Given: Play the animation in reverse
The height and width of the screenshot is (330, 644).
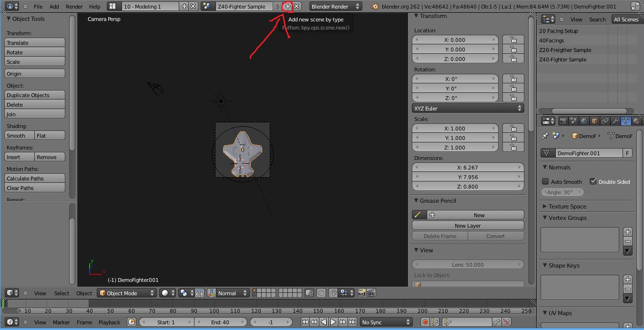Looking at the screenshot, I should (x=324, y=322).
